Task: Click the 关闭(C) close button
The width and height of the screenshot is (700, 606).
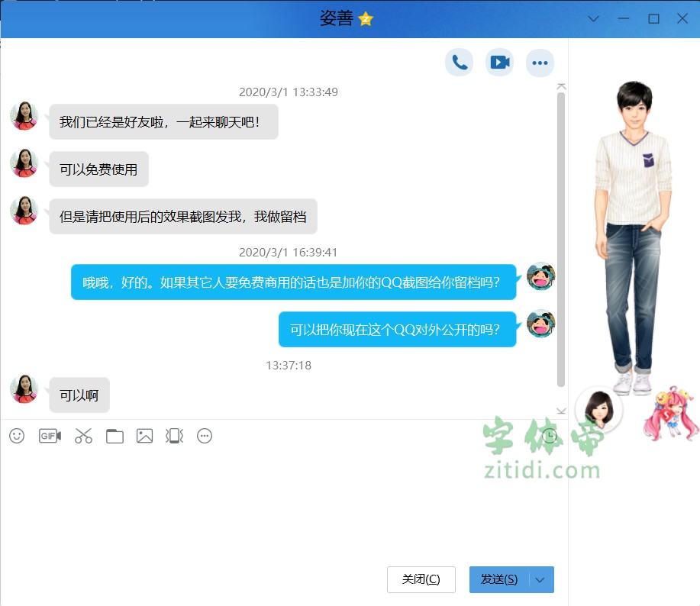Action: tap(421, 580)
